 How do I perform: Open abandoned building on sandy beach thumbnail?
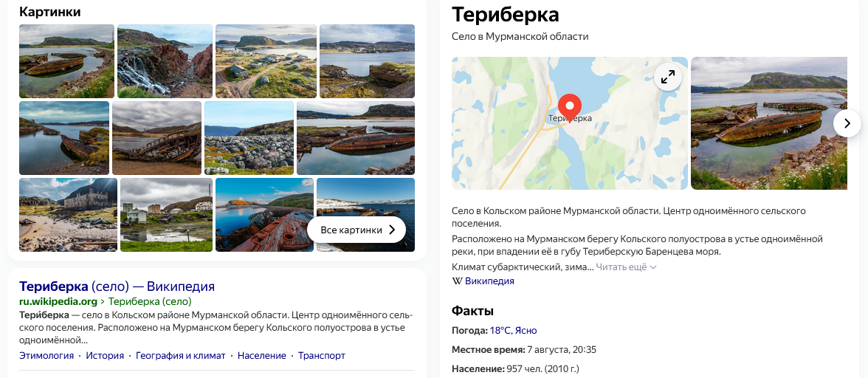[x=68, y=215]
